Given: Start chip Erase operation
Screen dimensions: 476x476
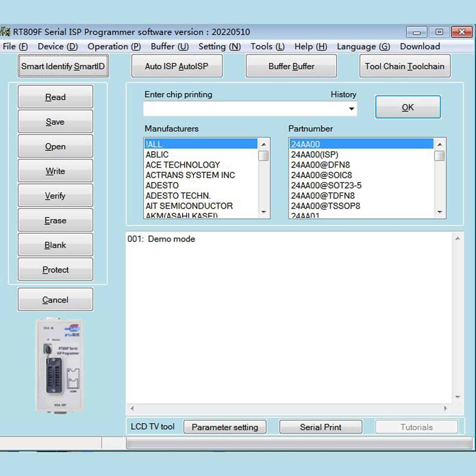Looking at the screenshot, I should [55, 220].
